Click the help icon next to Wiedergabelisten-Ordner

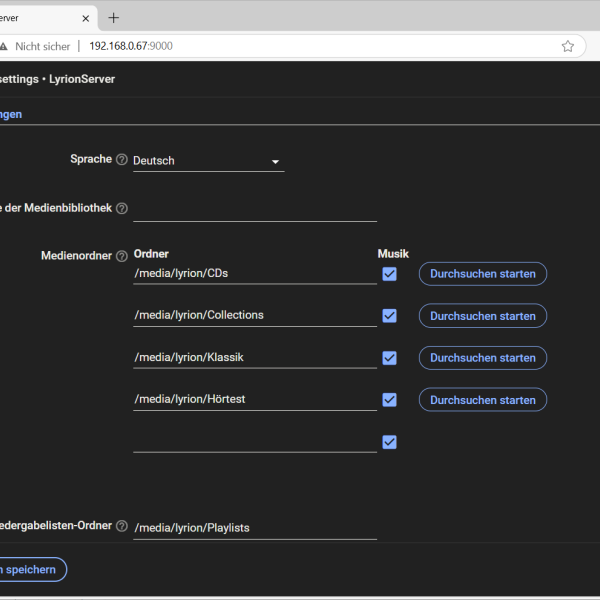click(122, 526)
